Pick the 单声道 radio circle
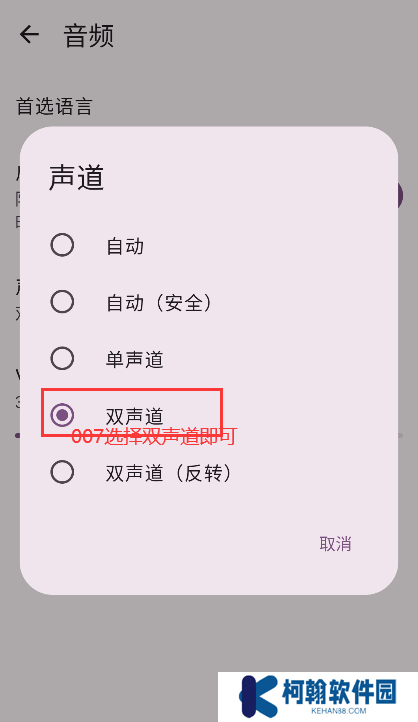 tap(62, 359)
